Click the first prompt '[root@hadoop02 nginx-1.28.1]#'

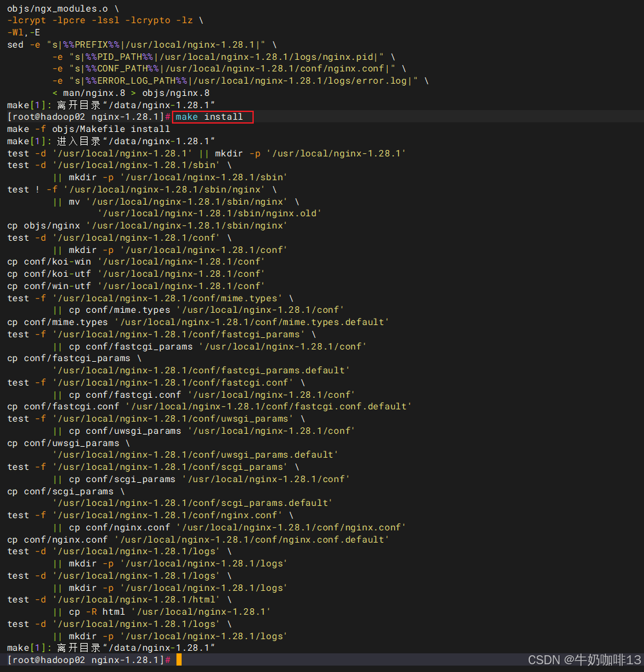(x=89, y=117)
